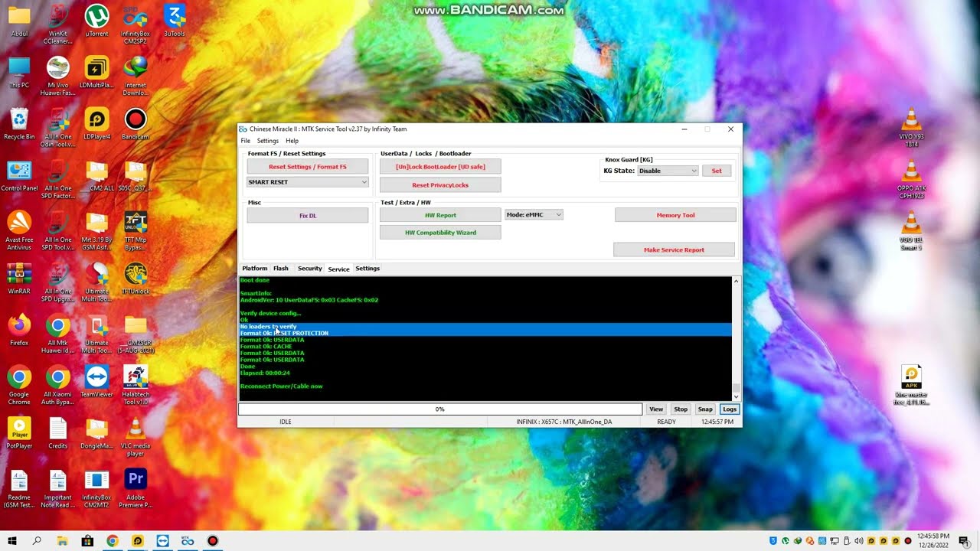
Task: Open the VIVO Y93 1814 VLC file
Action: [x=911, y=128]
